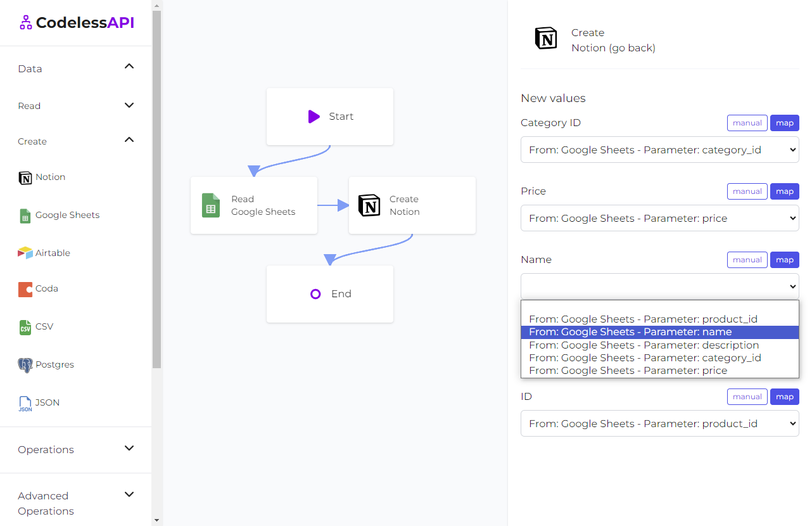This screenshot has height=526, width=812.
Task: Set Name field to manual
Action: pyautogui.click(x=747, y=260)
